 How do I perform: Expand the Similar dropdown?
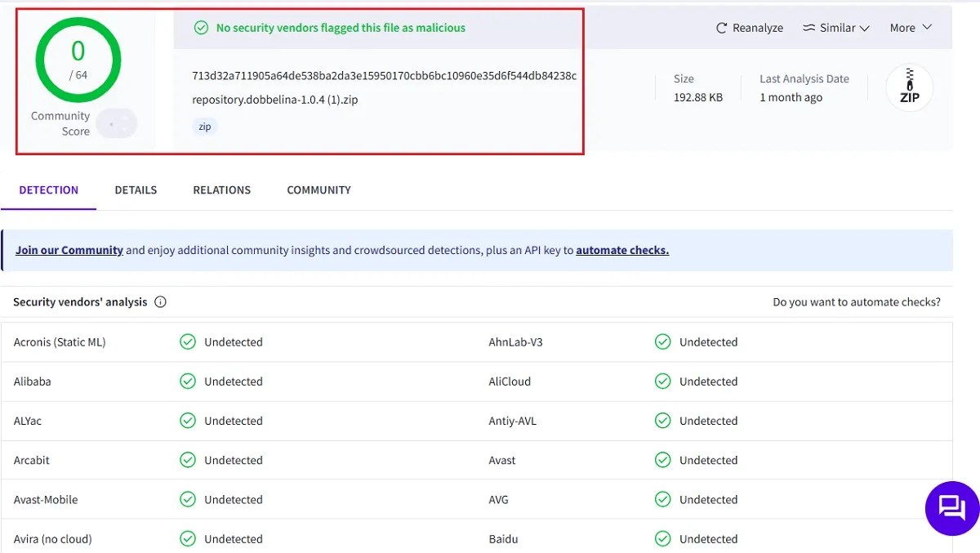[x=835, y=28]
